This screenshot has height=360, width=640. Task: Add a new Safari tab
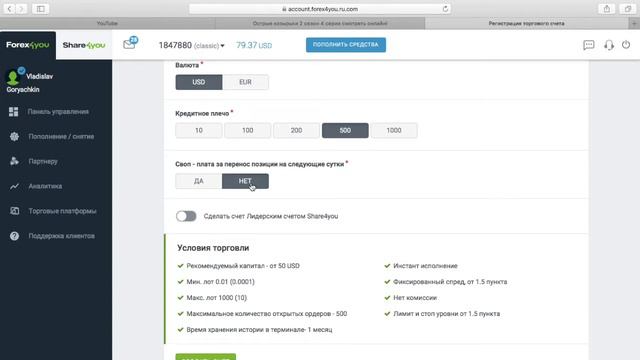[x=634, y=24]
